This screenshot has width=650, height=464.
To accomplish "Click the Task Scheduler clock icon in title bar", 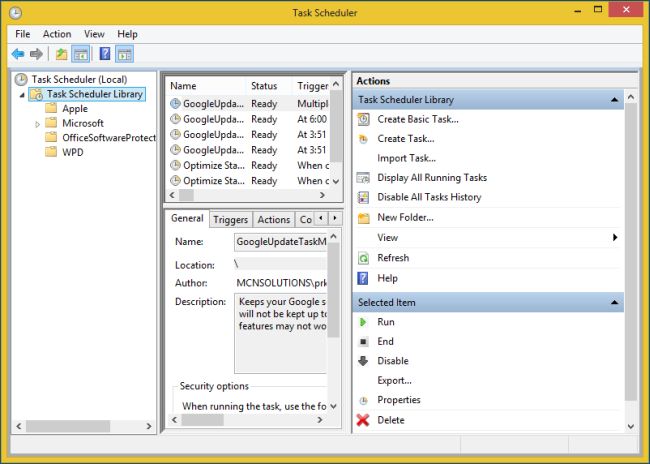I will click(x=15, y=13).
